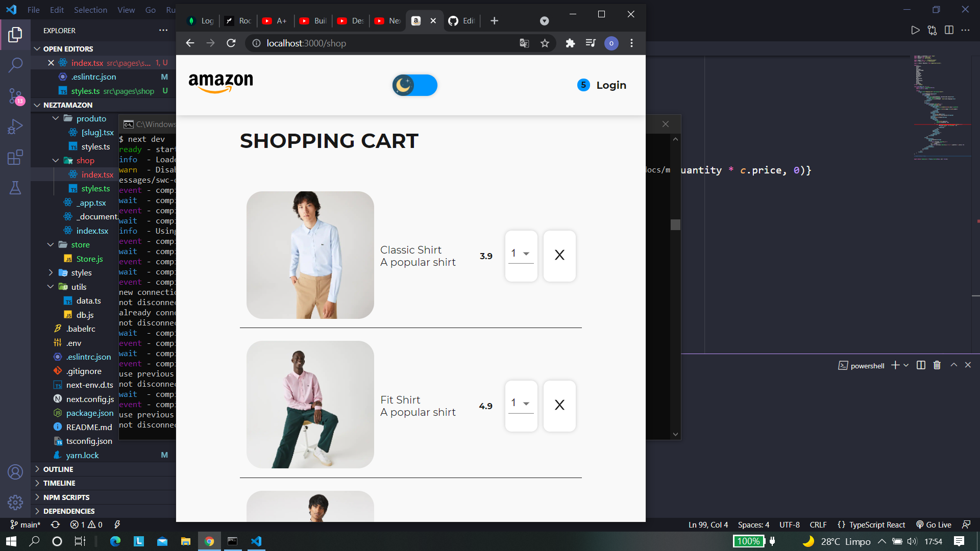This screenshot has width=980, height=551.
Task: Toggle the dark mode moon switch
Action: (414, 85)
